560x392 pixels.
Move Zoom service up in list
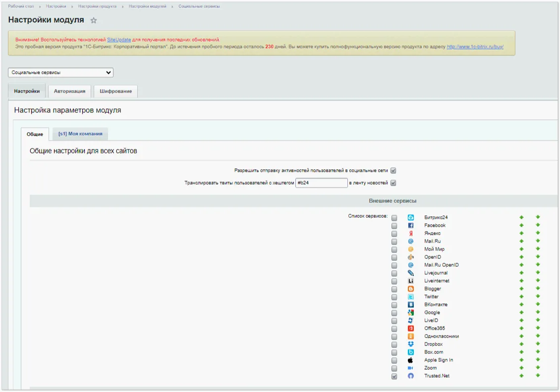[x=521, y=368]
